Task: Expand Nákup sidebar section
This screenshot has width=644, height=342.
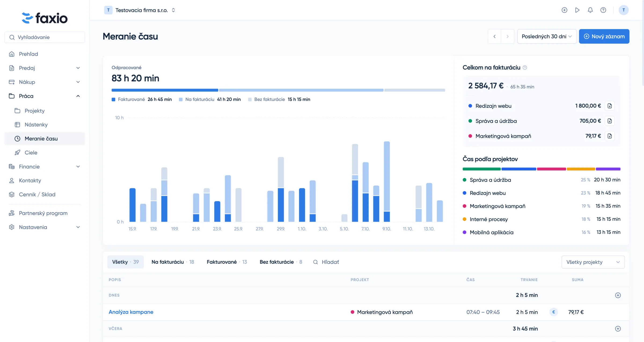Action: tap(45, 82)
